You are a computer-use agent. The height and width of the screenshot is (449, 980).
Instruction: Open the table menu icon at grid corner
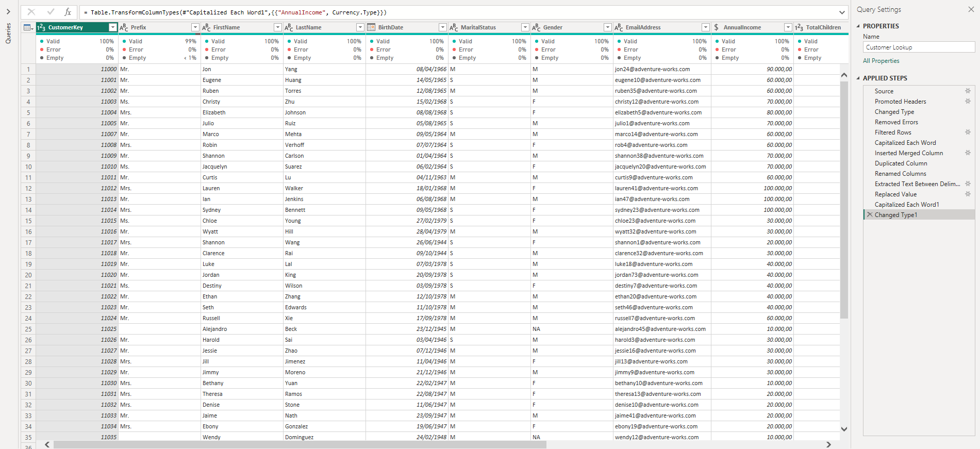pos(28,27)
